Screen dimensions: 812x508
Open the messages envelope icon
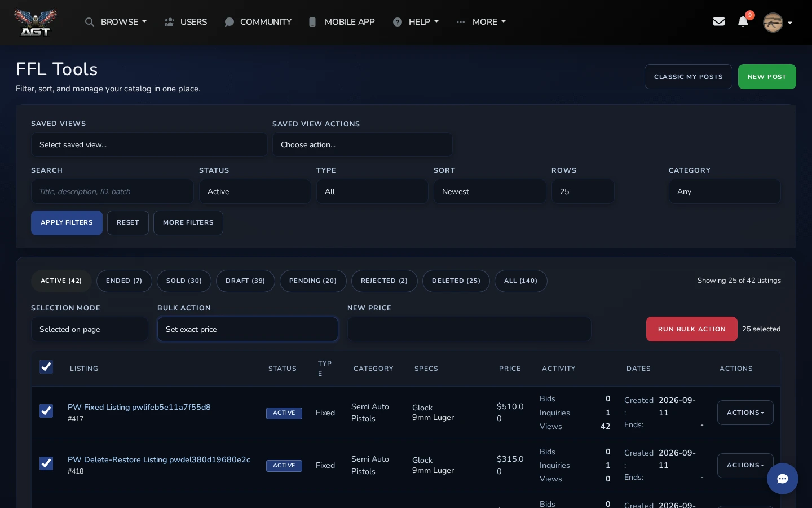719,21
